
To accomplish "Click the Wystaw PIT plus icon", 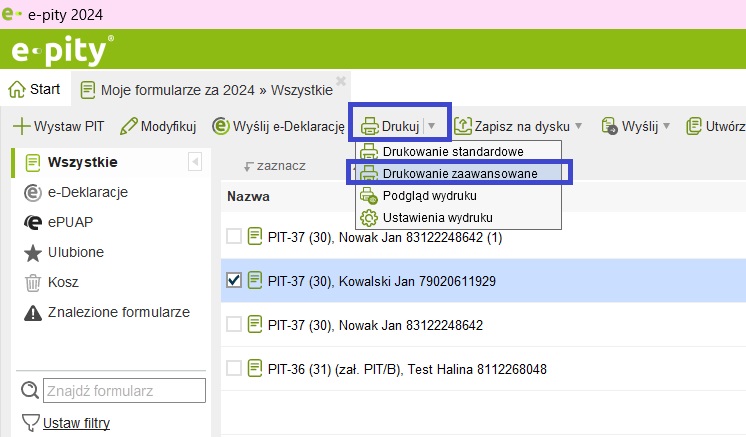I will click(21, 127).
